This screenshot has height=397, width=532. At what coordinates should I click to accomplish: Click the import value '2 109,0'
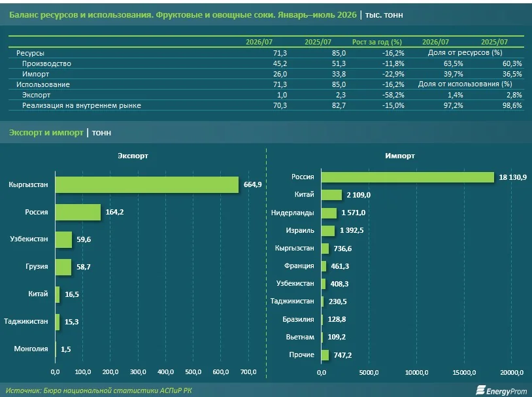pos(359,196)
